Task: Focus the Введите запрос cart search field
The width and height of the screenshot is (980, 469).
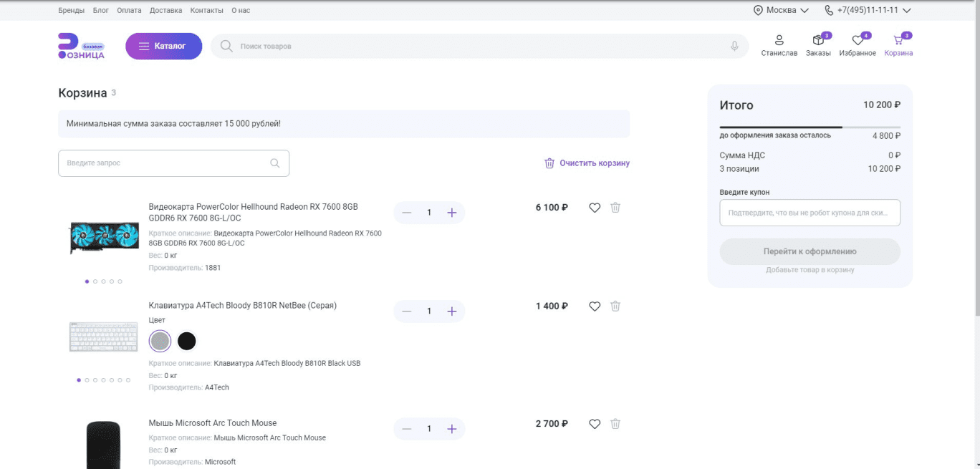Action: [x=173, y=163]
